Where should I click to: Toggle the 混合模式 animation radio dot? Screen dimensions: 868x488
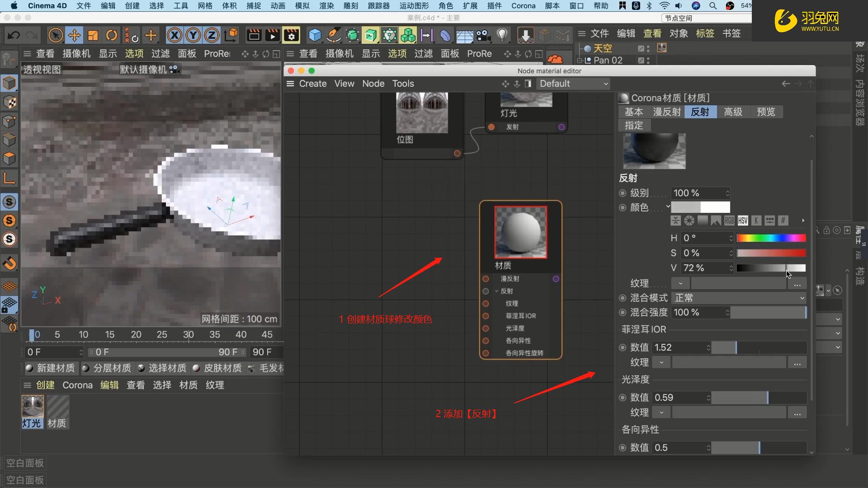pyautogui.click(x=623, y=298)
